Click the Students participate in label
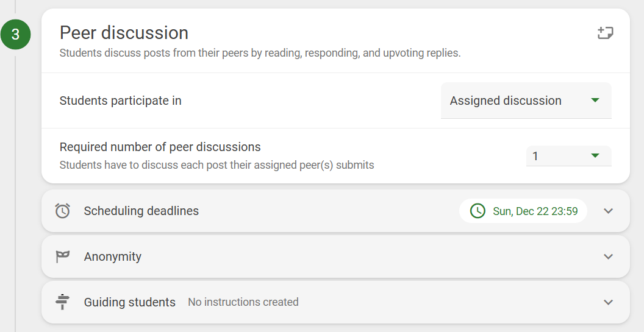The width and height of the screenshot is (644, 332). point(120,101)
